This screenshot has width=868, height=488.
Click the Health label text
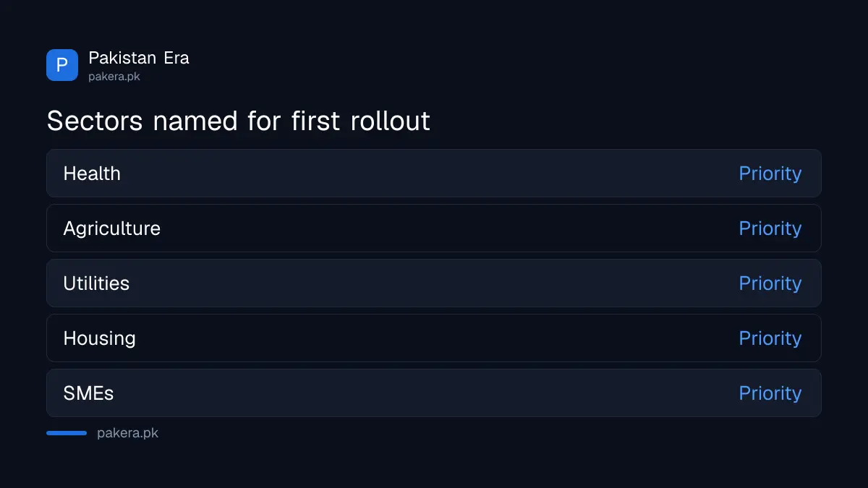coord(92,174)
